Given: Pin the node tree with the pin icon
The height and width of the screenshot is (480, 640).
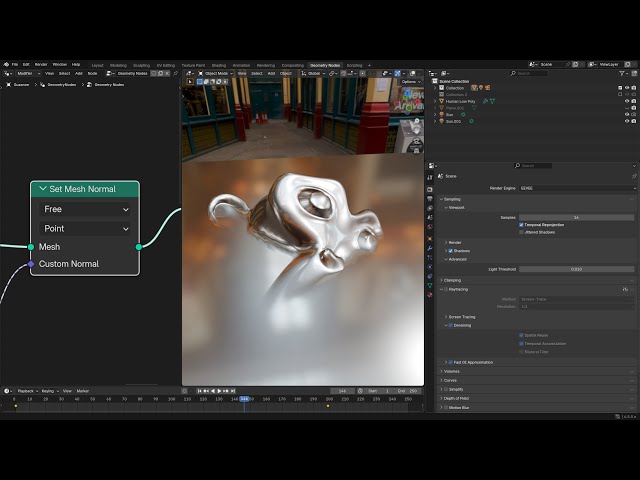Looking at the screenshot, I should point(176,73).
